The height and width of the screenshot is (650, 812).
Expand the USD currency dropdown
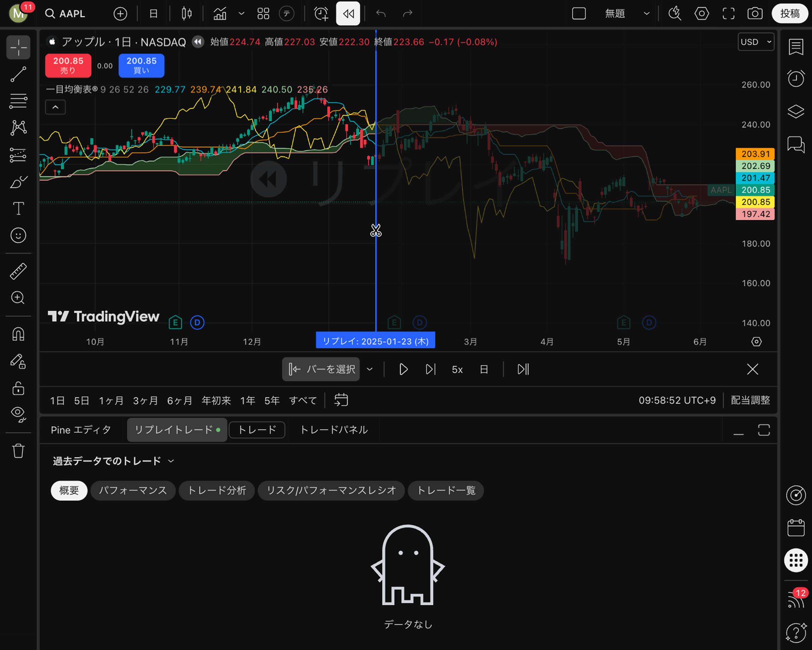click(x=756, y=42)
